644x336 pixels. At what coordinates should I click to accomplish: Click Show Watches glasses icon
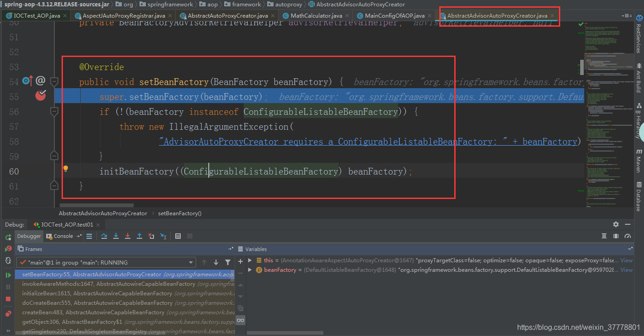click(240, 320)
